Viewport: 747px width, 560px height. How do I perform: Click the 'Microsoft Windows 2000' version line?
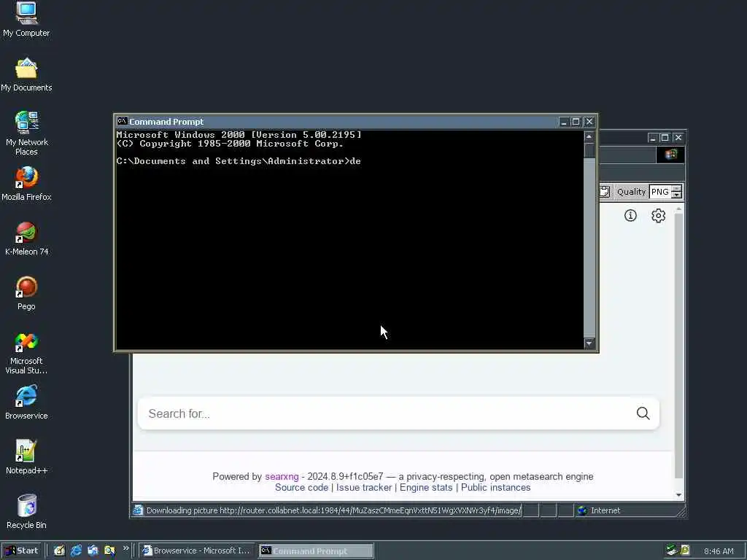click(x=239, y=135)
